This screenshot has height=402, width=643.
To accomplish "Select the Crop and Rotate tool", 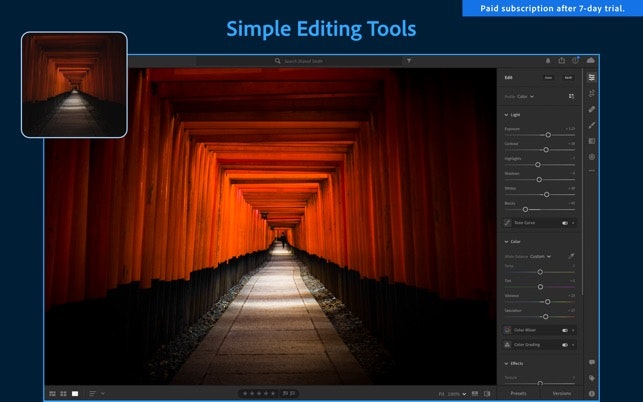I will 591,93.
